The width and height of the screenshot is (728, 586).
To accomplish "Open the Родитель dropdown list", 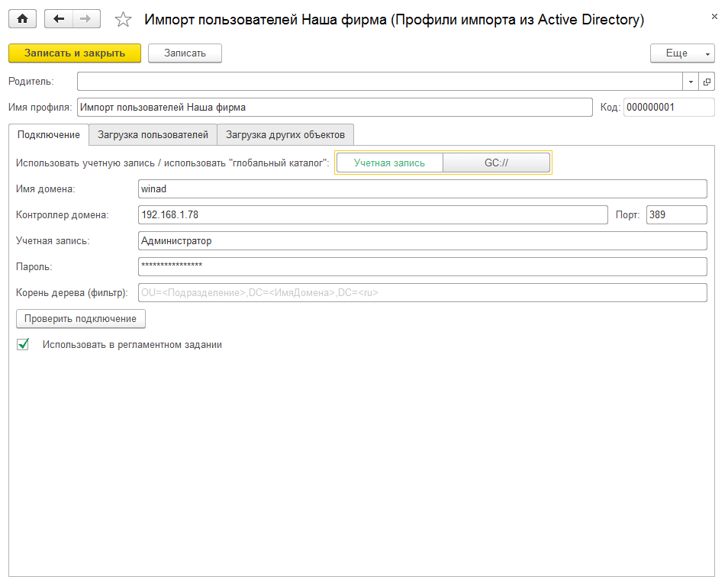I will (690, 80).
